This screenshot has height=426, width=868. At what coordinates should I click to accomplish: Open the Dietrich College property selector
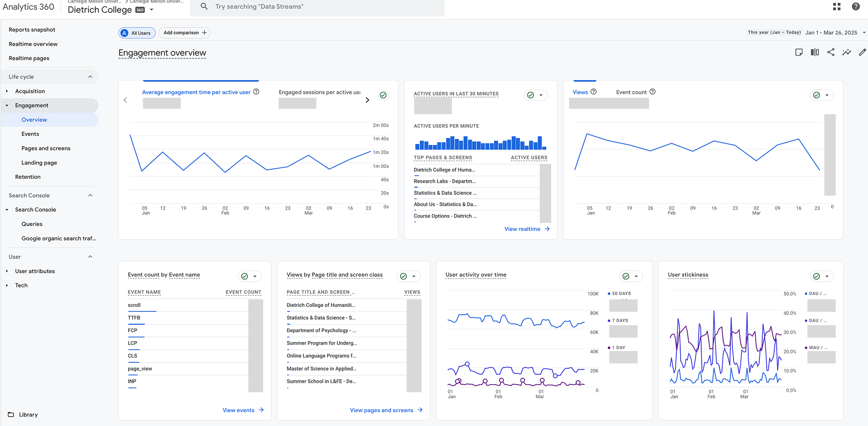111,10
